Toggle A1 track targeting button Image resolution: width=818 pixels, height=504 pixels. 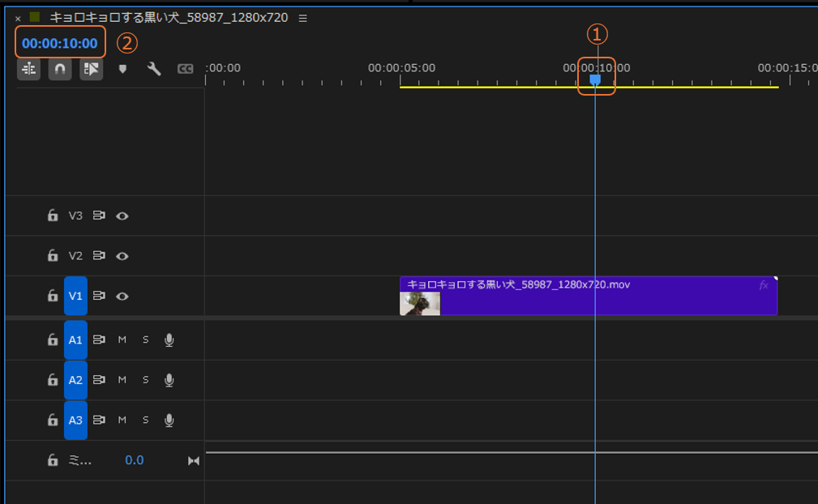click(75, 340)
